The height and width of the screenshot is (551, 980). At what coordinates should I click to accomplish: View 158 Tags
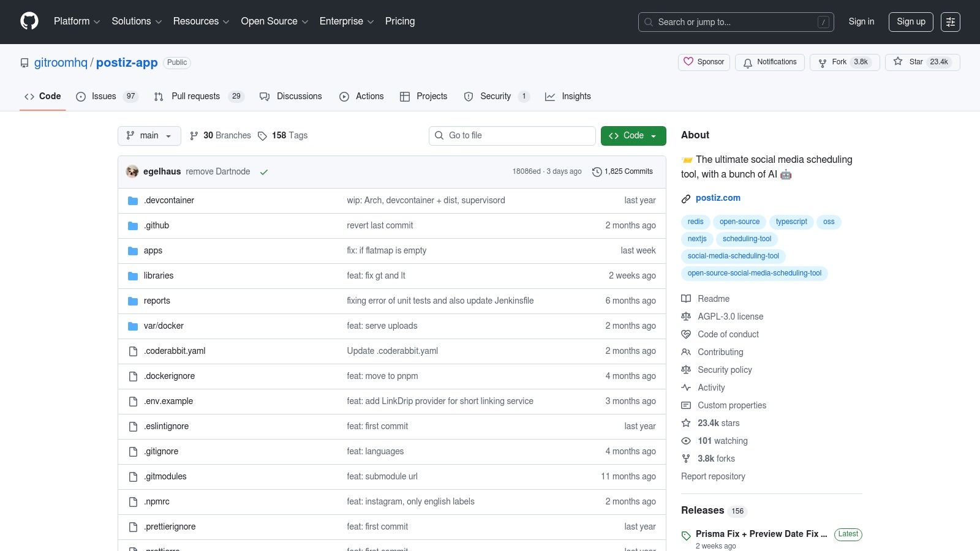[x=282, y=135]
